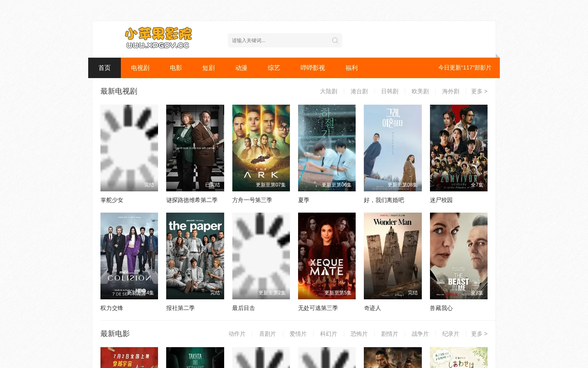Open the 权力交锋 Colision poster
Image resolution: width=588 pixels, height=368 pixels.
point(129,256)
